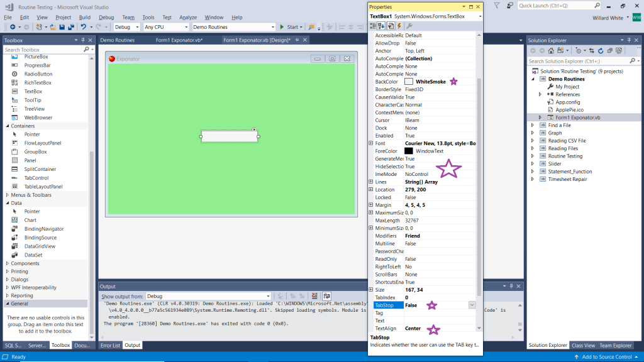Viewport: 644px width, 362px height.
Task: Clear all output with the Clear All icon
Action: [315, 296]
